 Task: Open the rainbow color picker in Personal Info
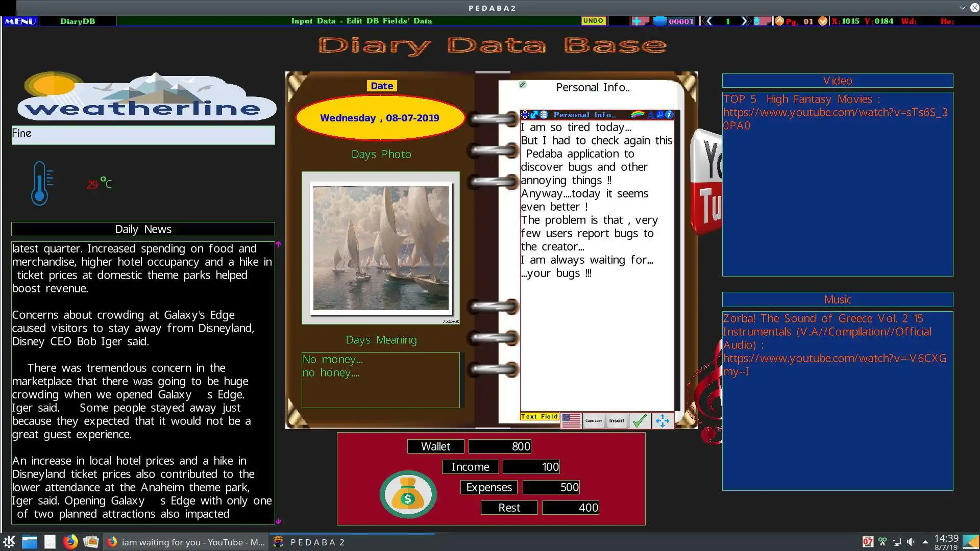637,115
